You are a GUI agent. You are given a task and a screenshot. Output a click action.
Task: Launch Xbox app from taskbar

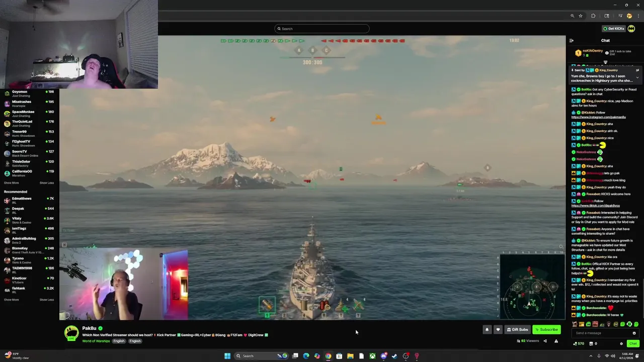click(372, 356)
